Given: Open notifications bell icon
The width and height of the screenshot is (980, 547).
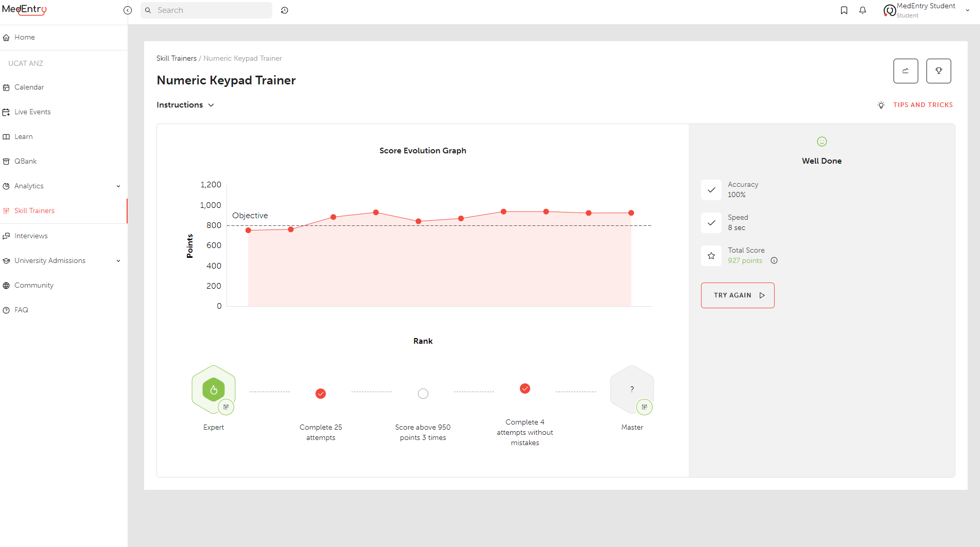Looking at the screenshot, I should [863, 10].
